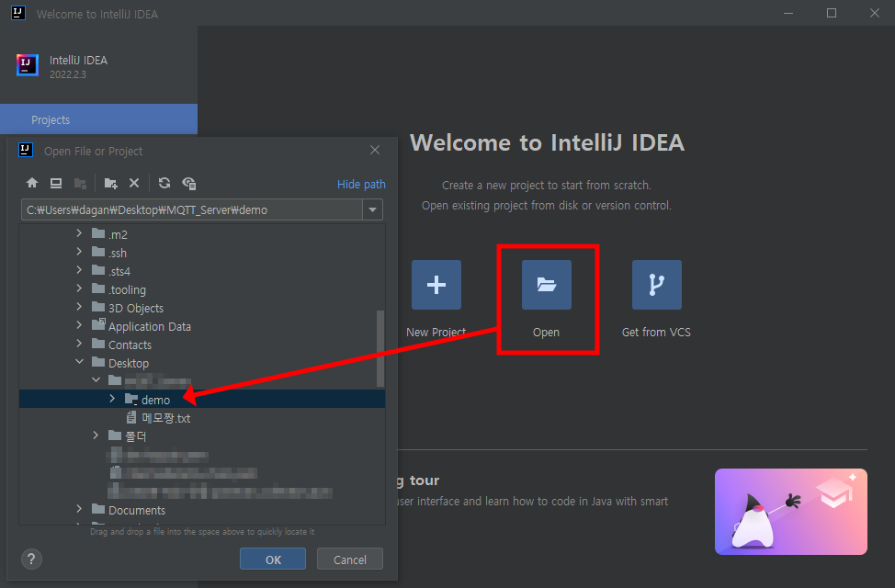Click the Get from VCS label

tap(656, 333)
